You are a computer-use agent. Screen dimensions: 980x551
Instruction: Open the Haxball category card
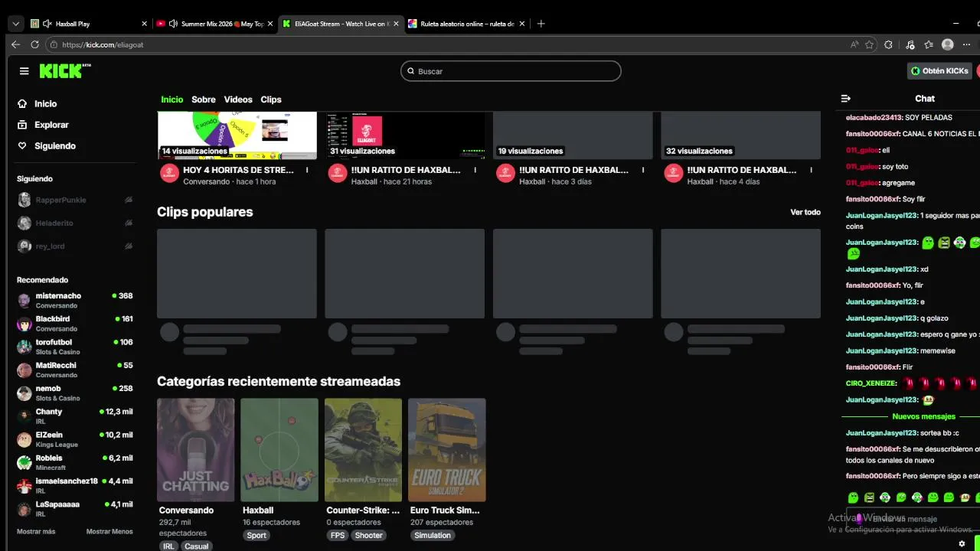tap(279, 450)
